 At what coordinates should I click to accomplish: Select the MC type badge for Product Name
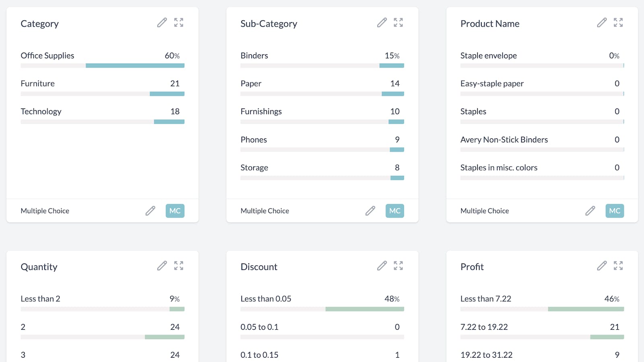click(615, 211)
